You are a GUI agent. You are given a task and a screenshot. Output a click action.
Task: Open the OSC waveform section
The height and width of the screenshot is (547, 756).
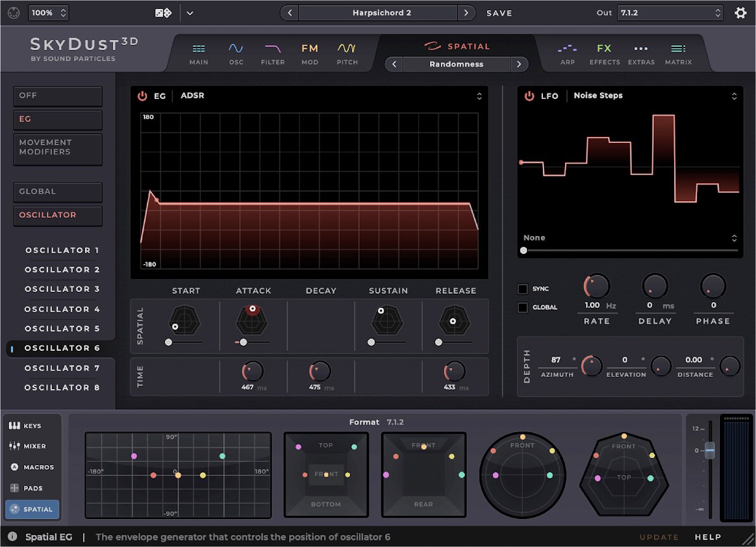point(236,49)
